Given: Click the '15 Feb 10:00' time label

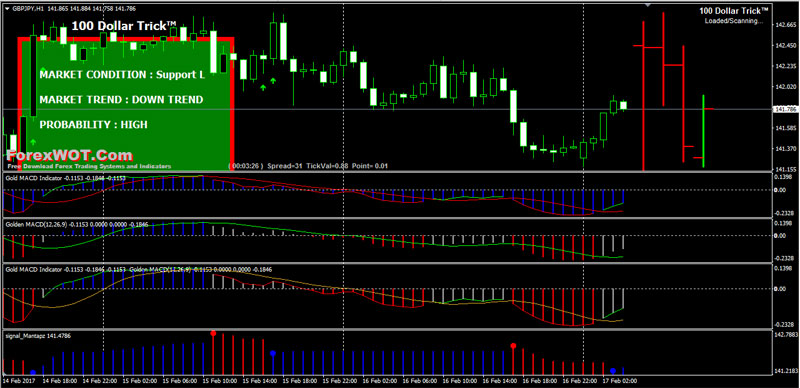Looking at the screenshot, I should click(220, 381).
